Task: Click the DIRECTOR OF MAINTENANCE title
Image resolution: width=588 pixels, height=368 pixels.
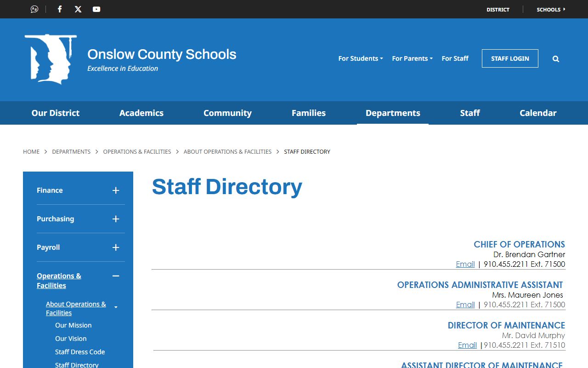Action: click(506, 325)
